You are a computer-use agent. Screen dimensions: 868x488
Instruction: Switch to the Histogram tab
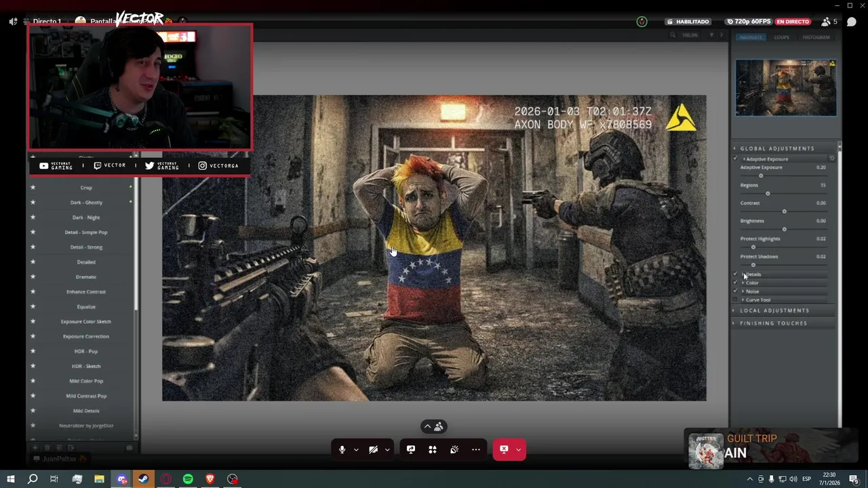coord(816,37)
